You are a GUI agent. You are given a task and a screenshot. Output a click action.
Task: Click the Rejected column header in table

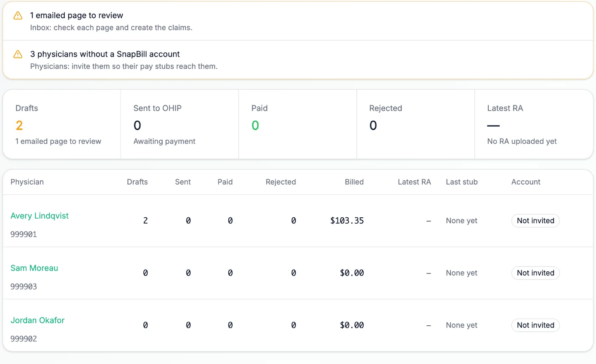[281, 182]
